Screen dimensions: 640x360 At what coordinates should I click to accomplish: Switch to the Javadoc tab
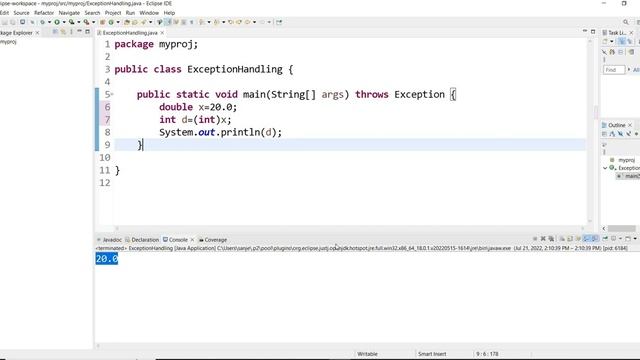click(x=109, y=240)
